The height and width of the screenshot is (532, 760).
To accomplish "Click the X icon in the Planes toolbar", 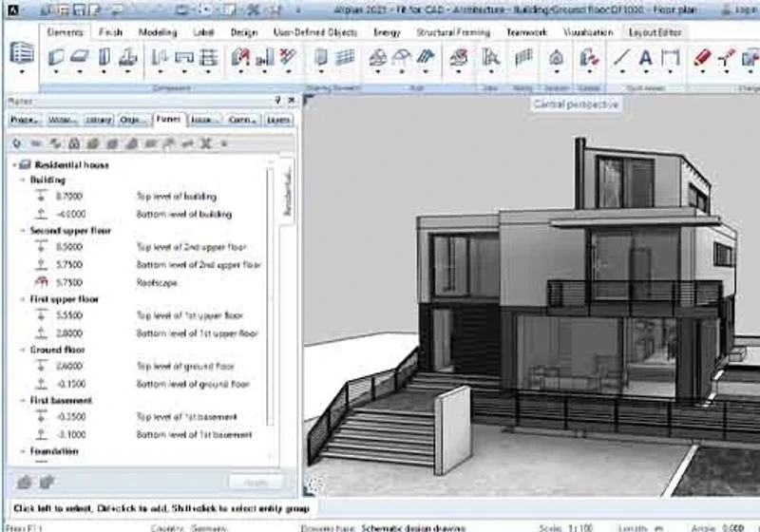I will pos(206,143).
